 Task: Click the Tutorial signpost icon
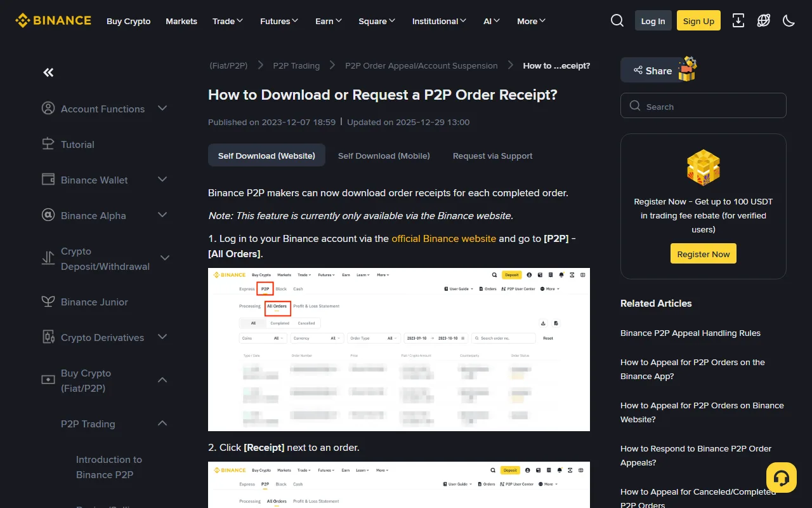pos(48,144)
